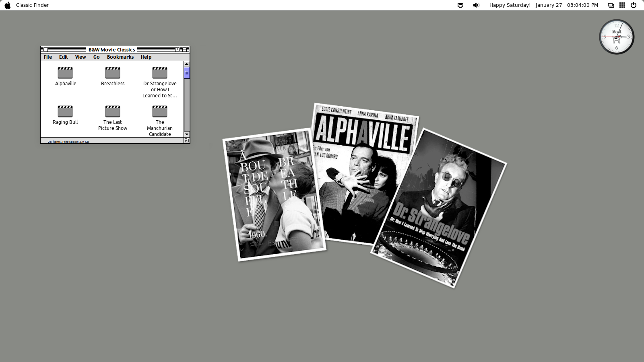Viewport: 644px width, 362px height.
Task: Select the Breathless movie poster
Action: (x=274, y=195)
